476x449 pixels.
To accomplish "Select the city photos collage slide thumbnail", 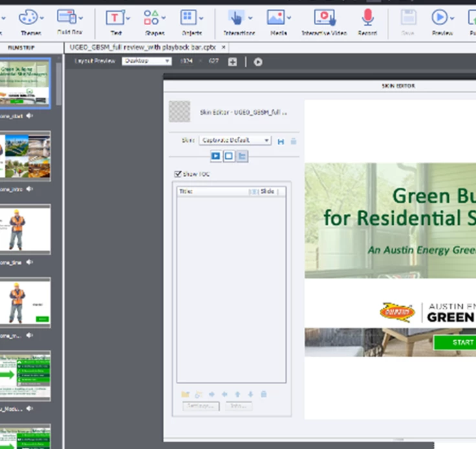I will (25, 156).
